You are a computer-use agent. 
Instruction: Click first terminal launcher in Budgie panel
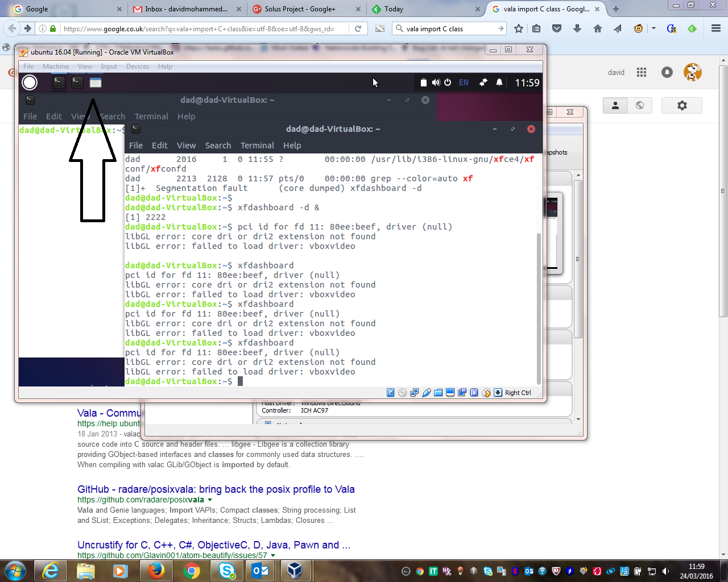[x=59, y=82]
